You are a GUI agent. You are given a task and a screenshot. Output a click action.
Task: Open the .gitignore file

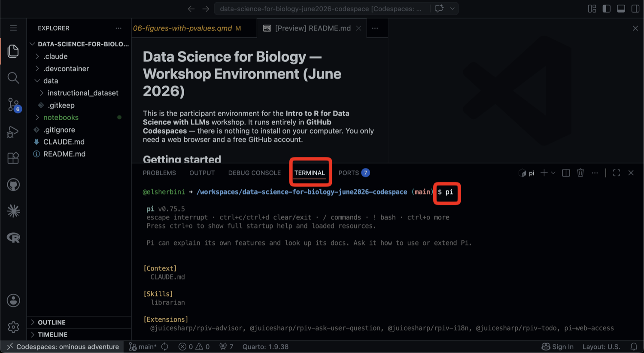[x=79, y=130]
